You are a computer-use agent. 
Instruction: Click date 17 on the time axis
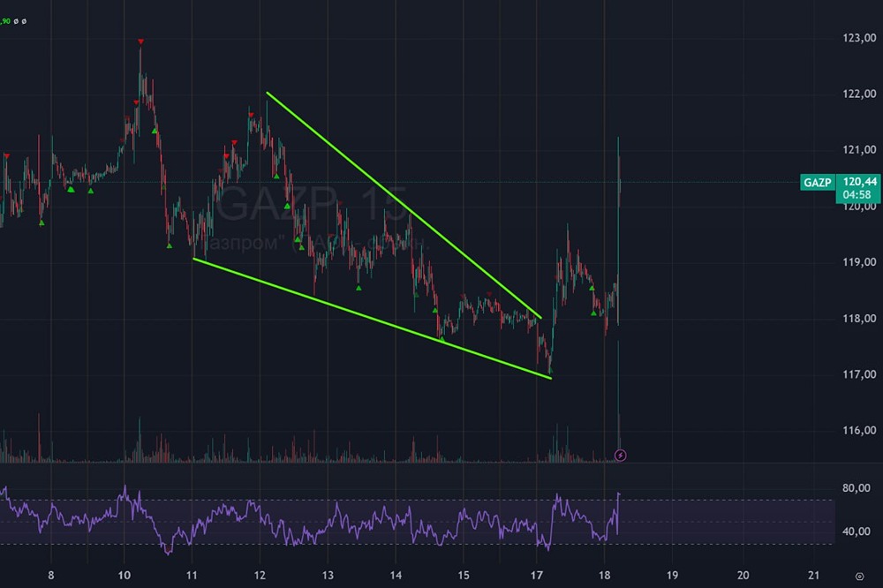tap(536, 575)
